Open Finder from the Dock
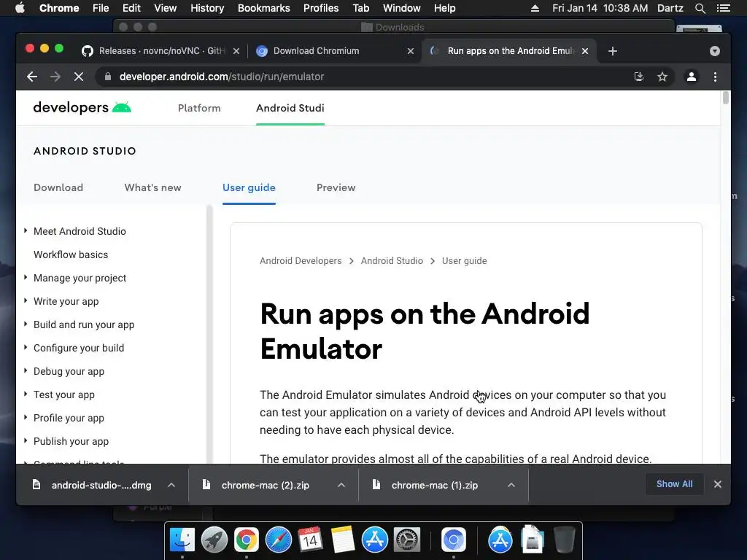This screenshot has width=747, height=560. click(182, 540)
